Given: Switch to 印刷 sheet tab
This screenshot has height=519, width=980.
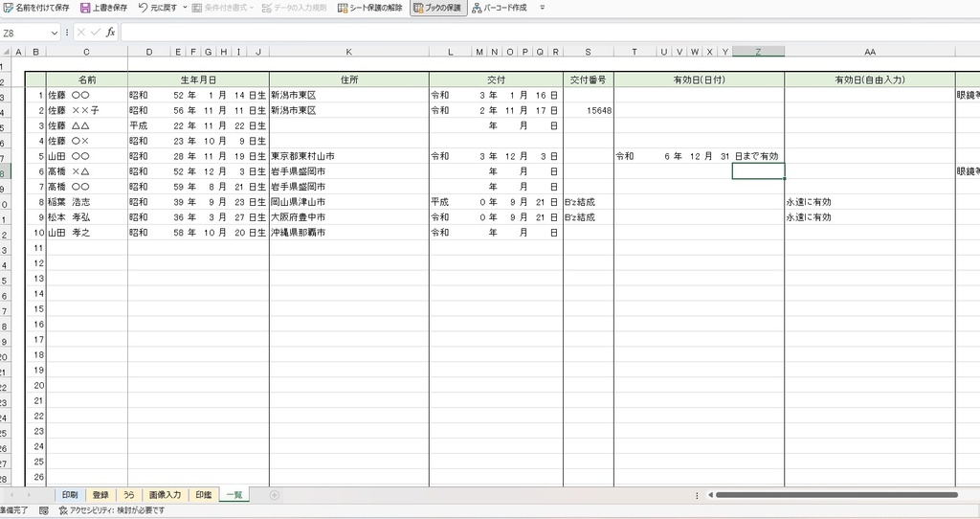Looking at the screenshot, I should 69,495.
